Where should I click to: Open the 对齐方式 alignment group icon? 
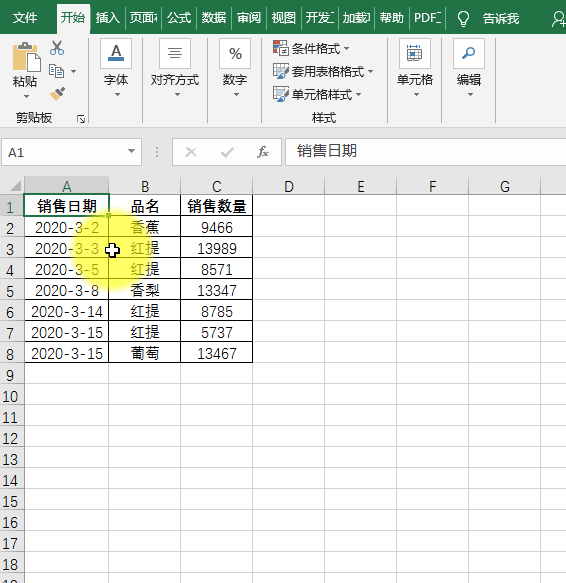175,53
